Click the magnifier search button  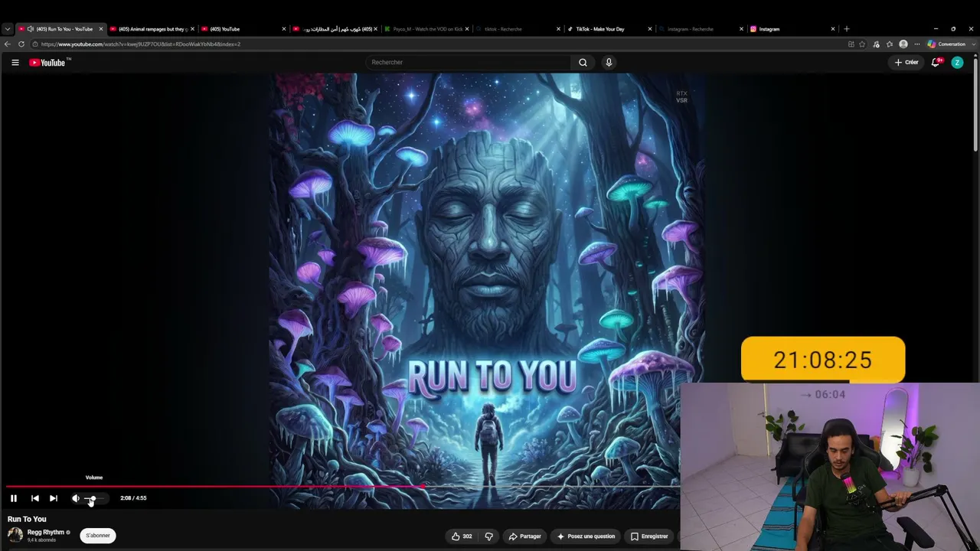(583, 63)
